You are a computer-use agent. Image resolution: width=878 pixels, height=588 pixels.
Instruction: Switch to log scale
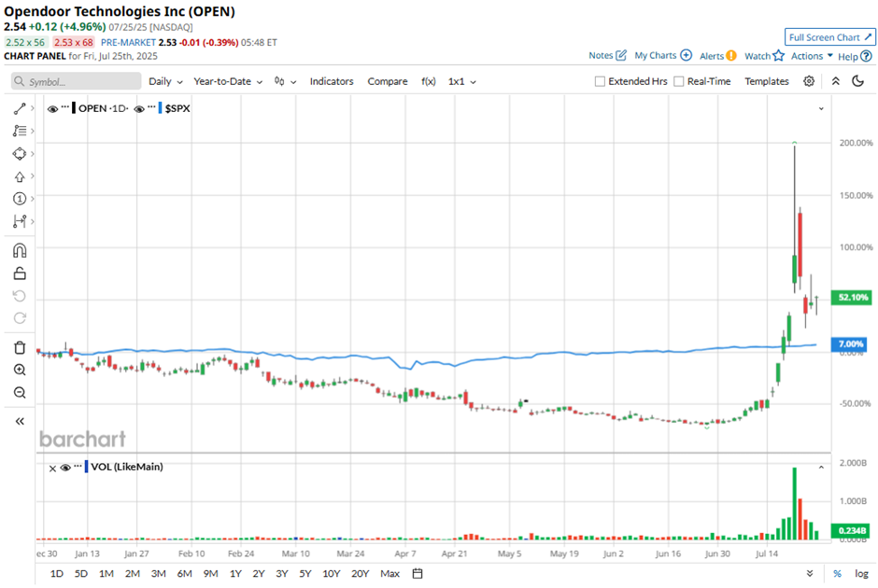coord(861,573)
